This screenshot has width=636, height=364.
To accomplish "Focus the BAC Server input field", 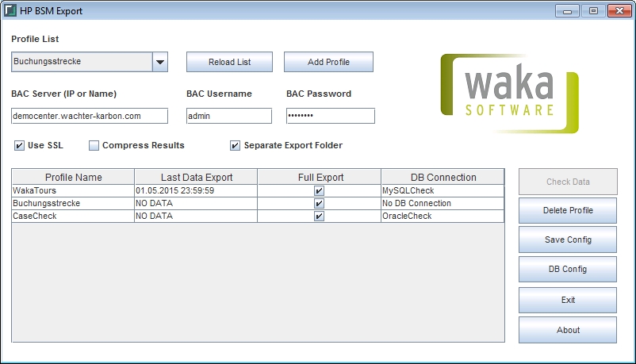I will click(90, 116).
